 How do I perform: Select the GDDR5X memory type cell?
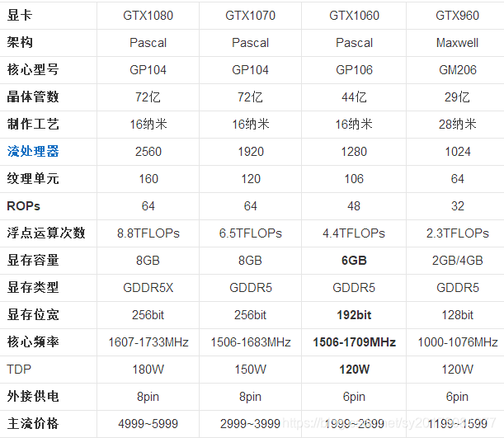pos(148,288)
